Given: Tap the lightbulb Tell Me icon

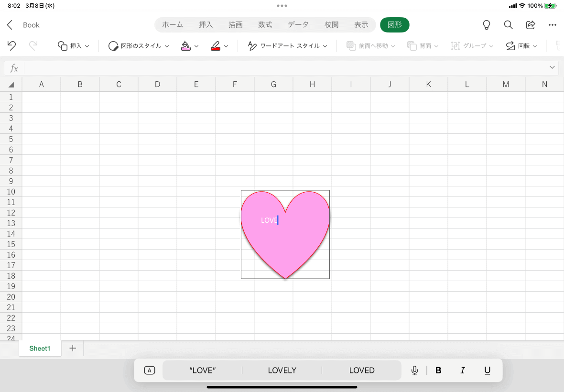Looking at the screenshot, I should 486,25.
